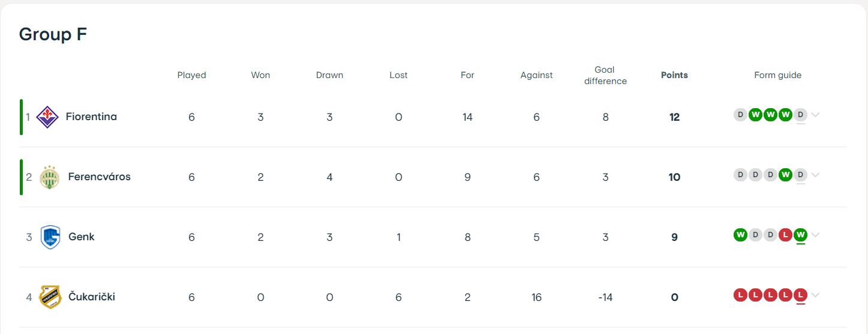Open the Čukarički team link
868x334 pixels.
click(x=92, y=297)
